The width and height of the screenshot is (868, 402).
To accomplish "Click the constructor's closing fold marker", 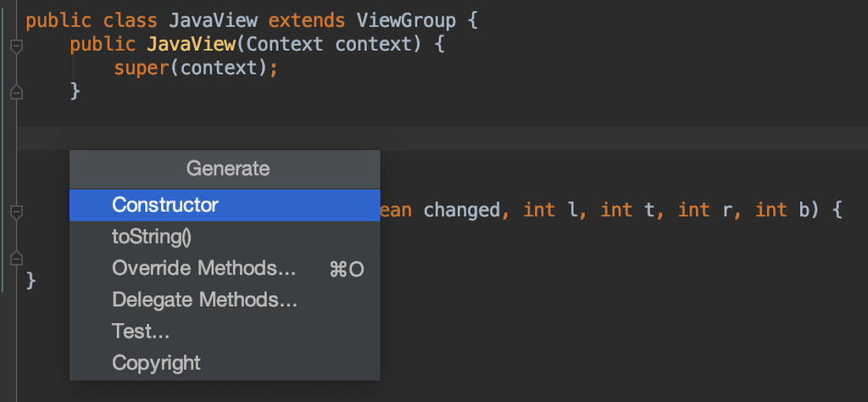I will 17,92.
